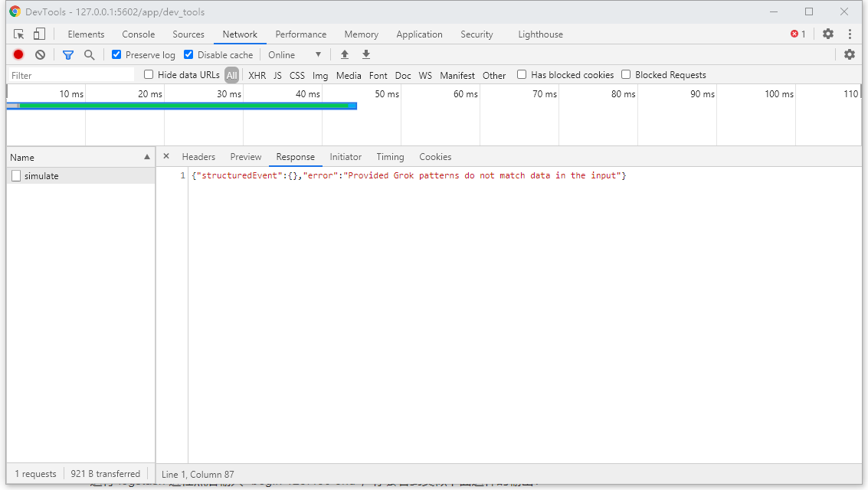Toggle the device toolbar icon

[39, 34]
